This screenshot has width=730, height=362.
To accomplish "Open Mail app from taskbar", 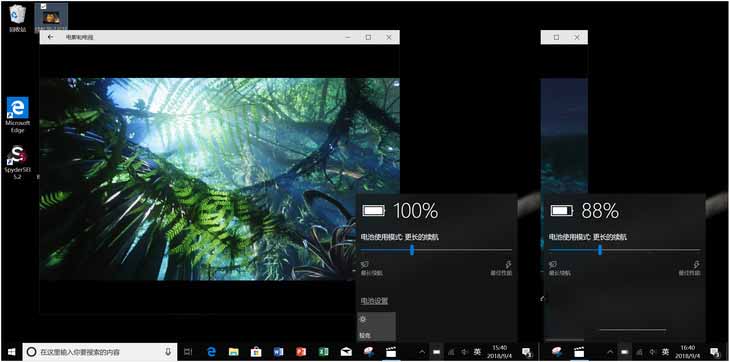I will (346, 352).
